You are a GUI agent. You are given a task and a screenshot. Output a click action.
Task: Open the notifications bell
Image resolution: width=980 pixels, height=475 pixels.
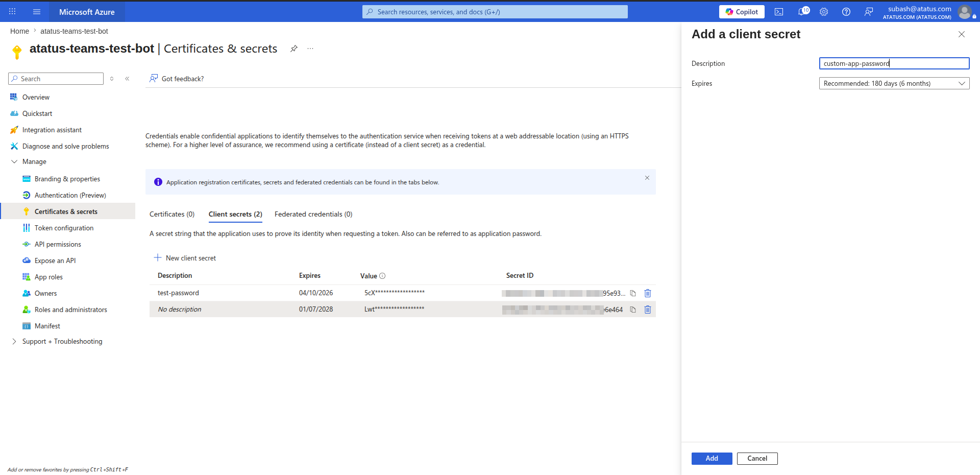[802, 12]
